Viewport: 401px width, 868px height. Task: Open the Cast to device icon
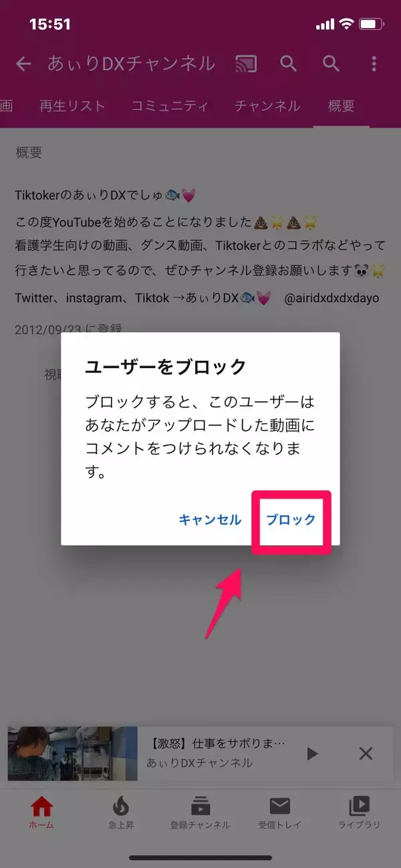pos(247,63)
